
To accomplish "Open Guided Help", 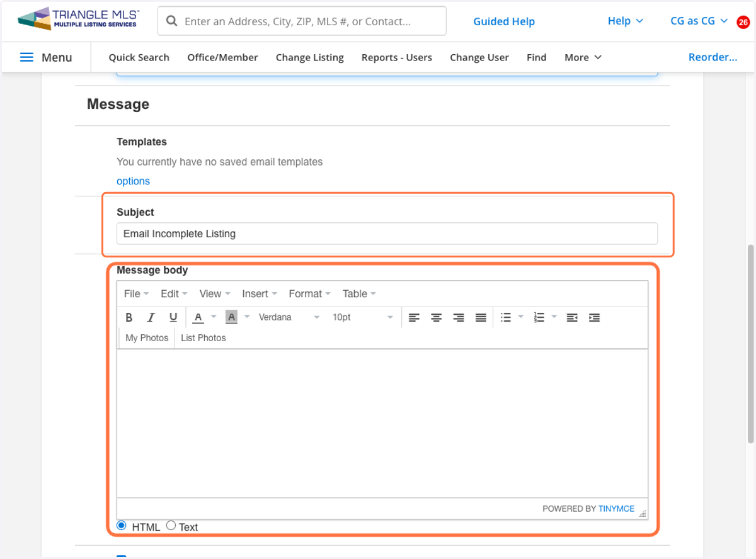I will click(504, 21).
